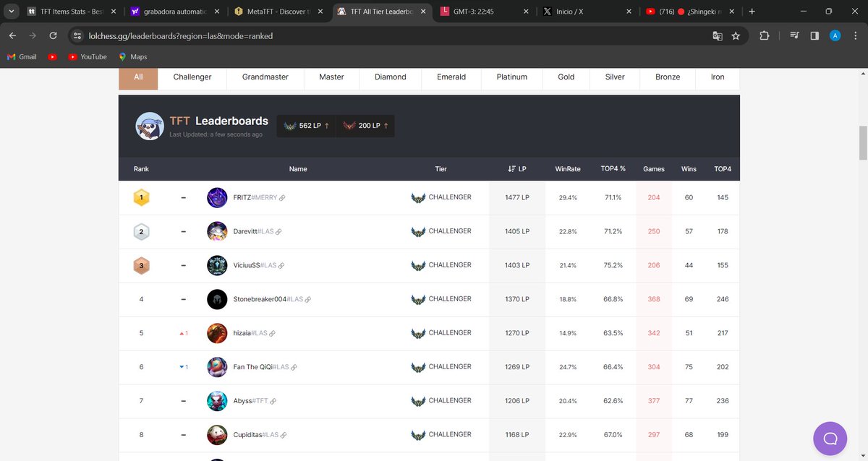Open the Chrome three-dot menu
The image size is (868, 461).
point(855,35)
